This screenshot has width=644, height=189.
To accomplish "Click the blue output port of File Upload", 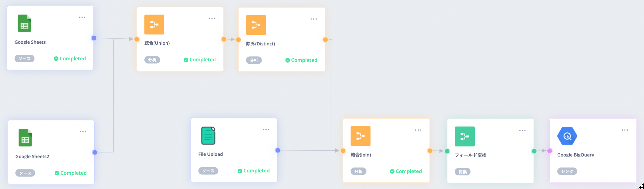I will 278,150.
